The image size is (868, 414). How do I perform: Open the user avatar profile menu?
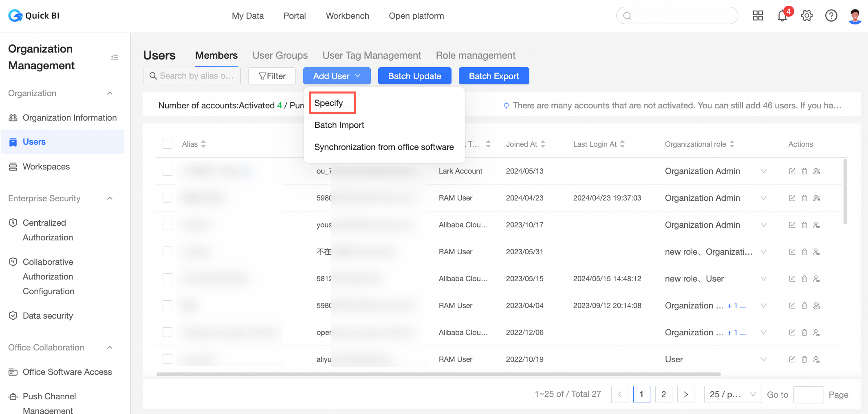[x=855, y=16]
